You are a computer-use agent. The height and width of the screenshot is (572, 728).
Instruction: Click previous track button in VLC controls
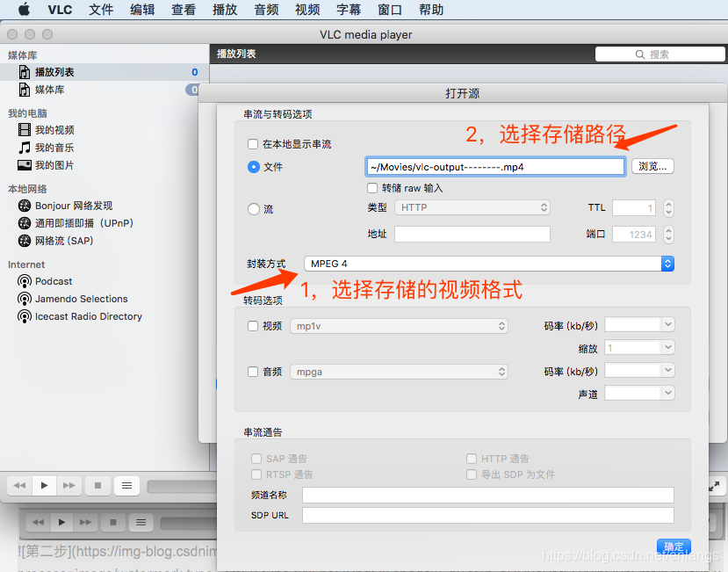coord(19,486)
